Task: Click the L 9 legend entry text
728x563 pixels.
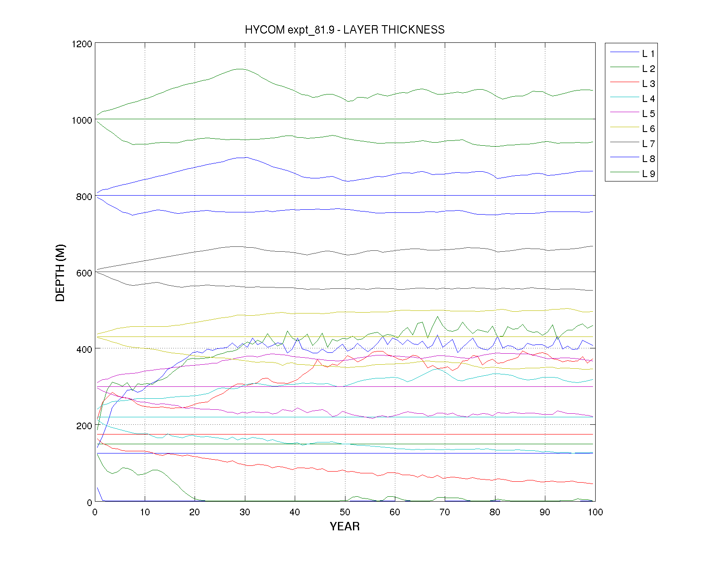Action: [648, 174]
